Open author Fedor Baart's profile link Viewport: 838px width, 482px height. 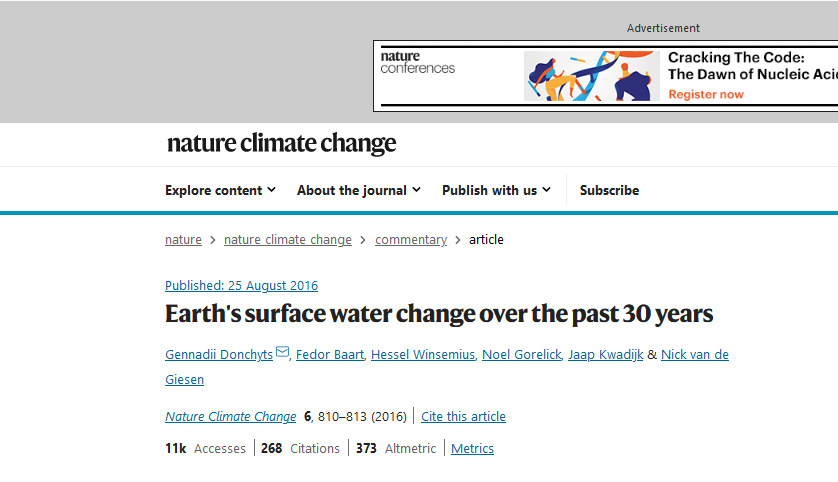point(328,355)
